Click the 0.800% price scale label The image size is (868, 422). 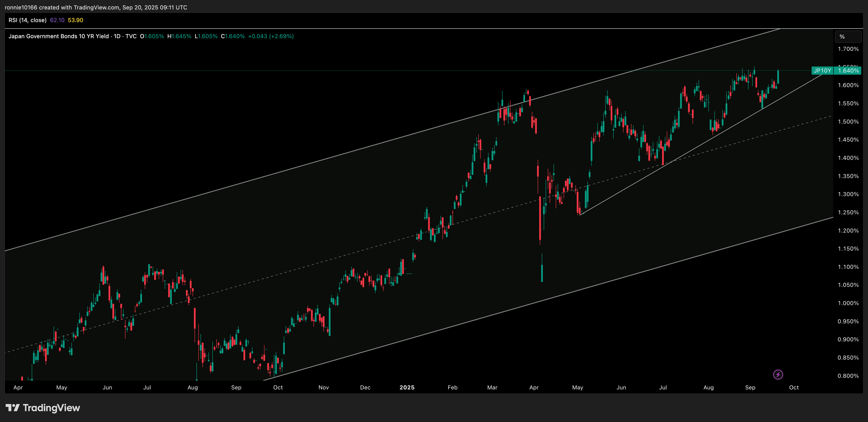(x=848, y=376)
